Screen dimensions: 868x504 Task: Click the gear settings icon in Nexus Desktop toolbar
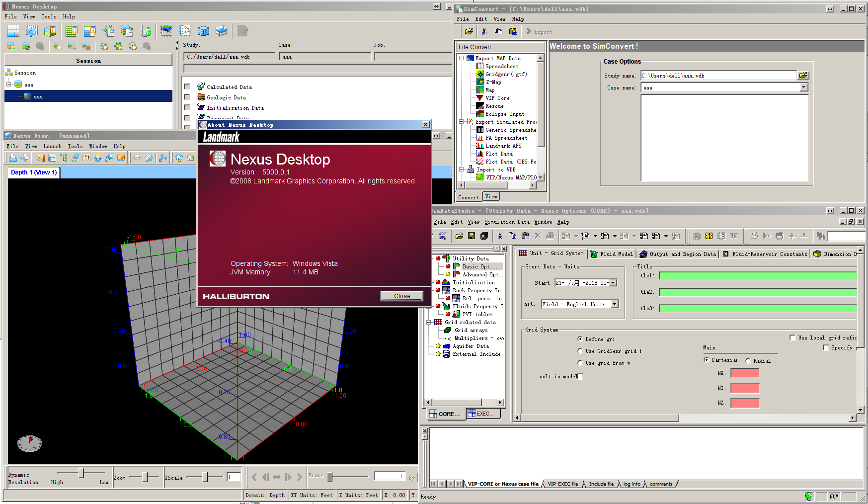[x=32, y=31]
